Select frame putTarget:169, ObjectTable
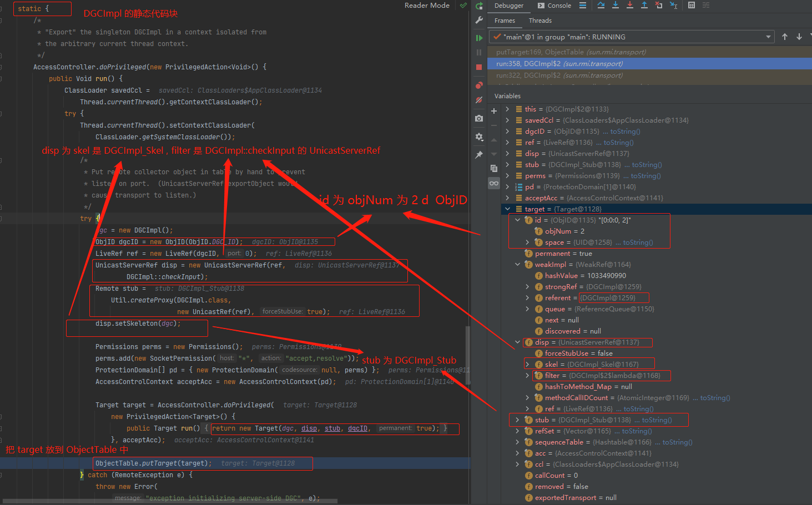The width and height of the screenshot is (812, 505). 649,52
